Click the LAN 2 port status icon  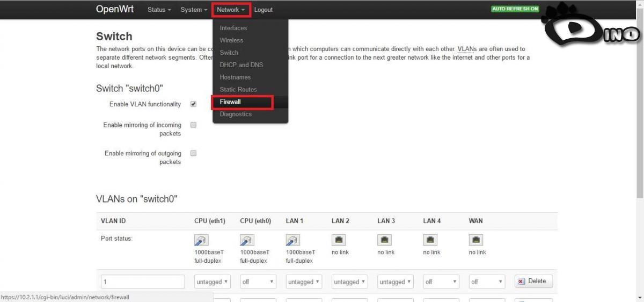point(340,240)
